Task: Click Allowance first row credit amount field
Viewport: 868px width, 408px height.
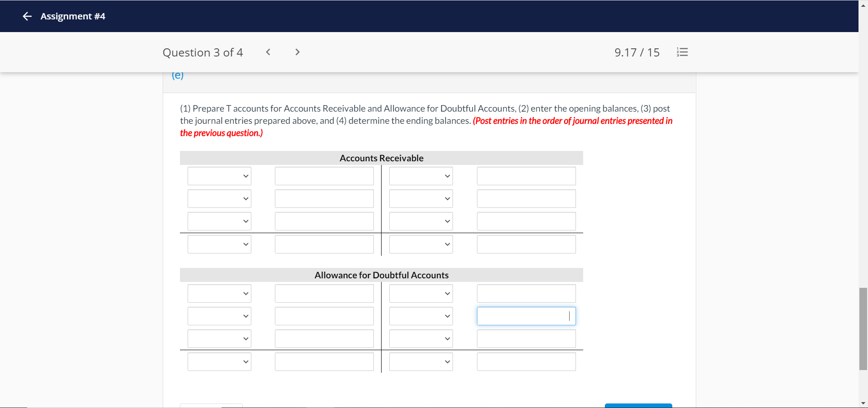Action: point(526,294)
